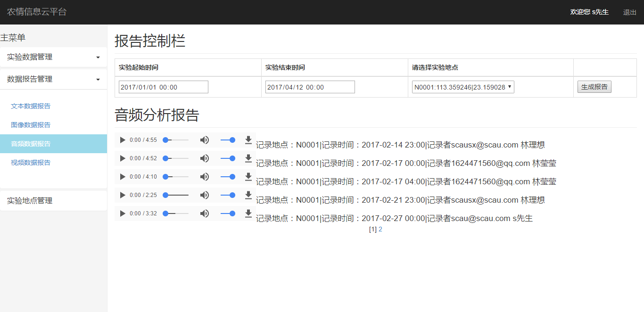
Task: Download the 4:55 audio file
Action: point(248,140)
